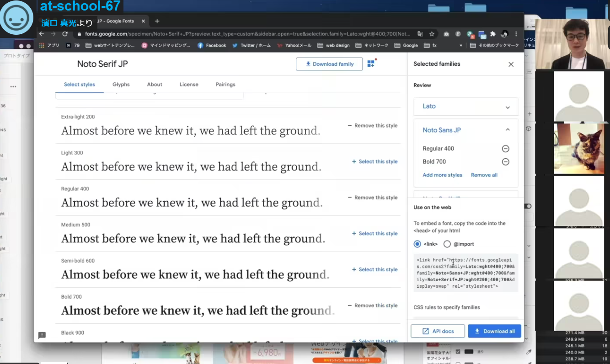Click the Download family button
The image size is (610, 364).
(x=329, y=64)
